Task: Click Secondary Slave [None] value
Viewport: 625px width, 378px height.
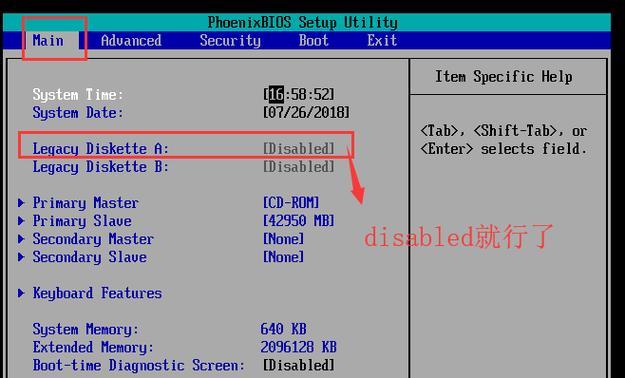Action: (x=283, y=257)
